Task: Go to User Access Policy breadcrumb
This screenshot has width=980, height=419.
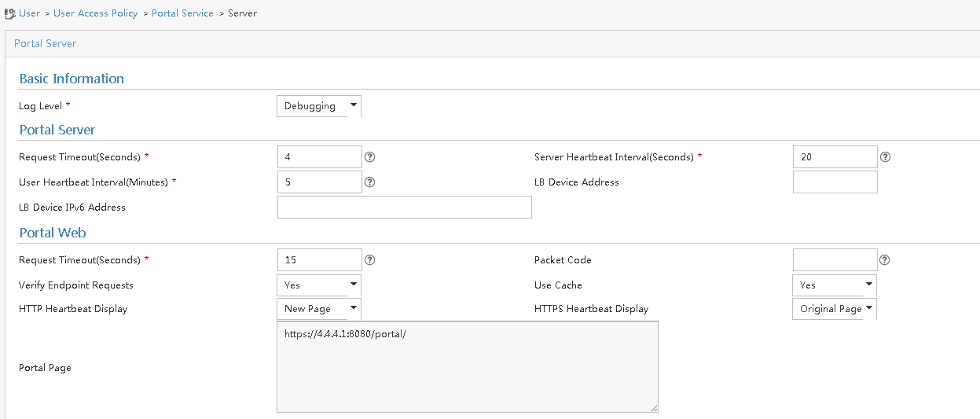Action: point(96,13)
